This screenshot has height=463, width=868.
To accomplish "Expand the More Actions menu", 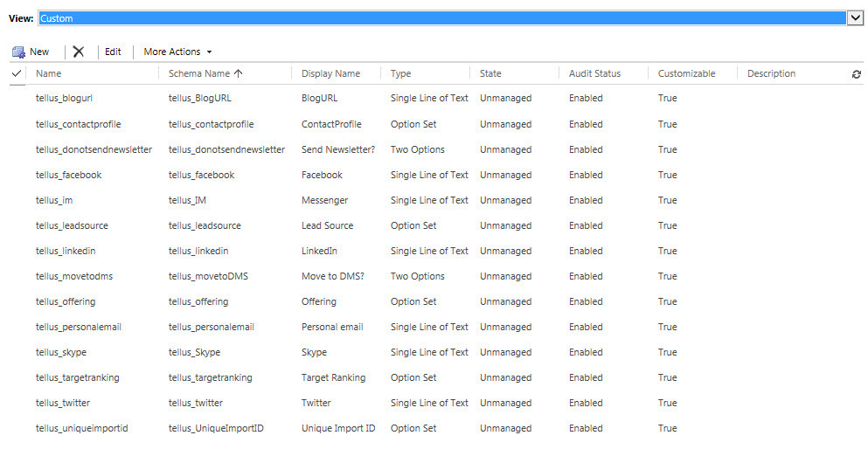I will (177, 52).
